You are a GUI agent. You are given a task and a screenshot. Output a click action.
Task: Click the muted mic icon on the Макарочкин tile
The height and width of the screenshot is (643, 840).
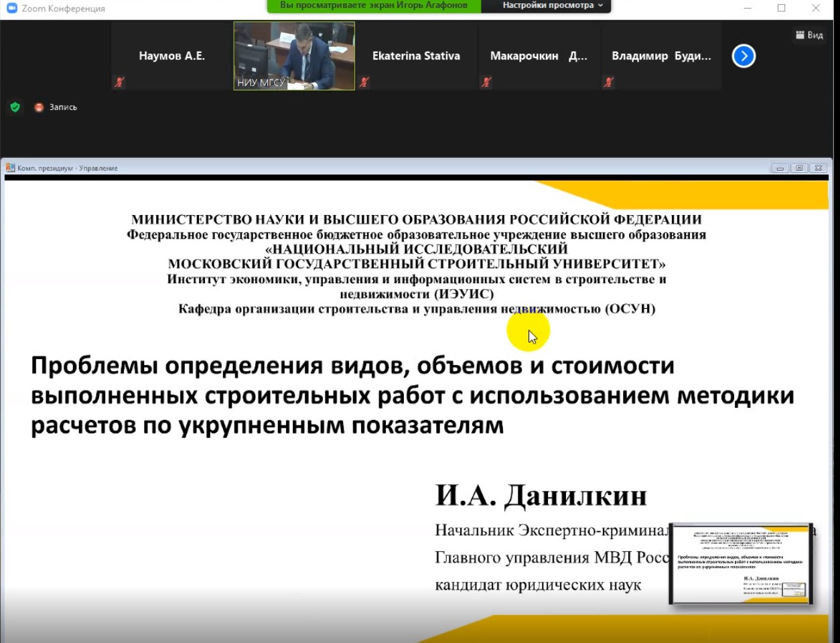point(486,82)
